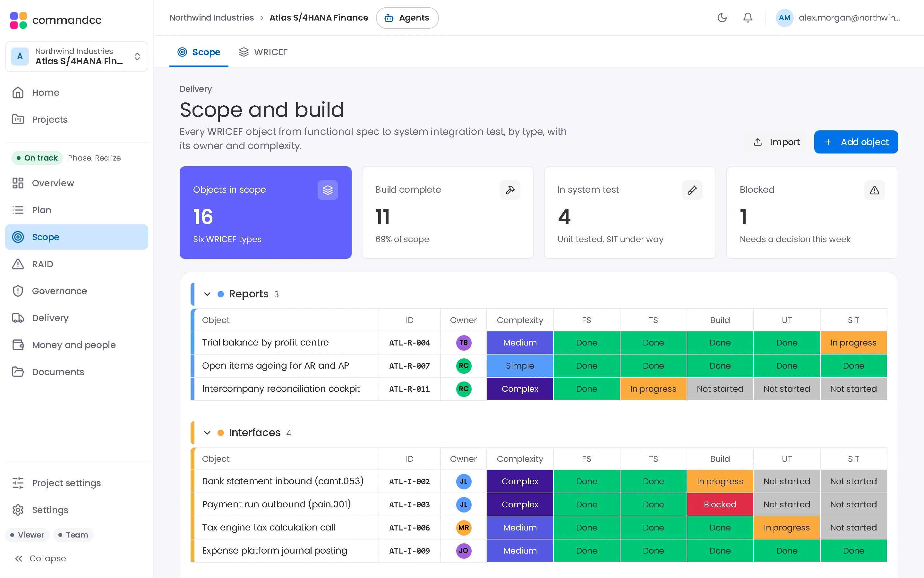This screenshot has width=924, height=578.
Task: Open project switcher dropdown
Action: pos(76,57)
